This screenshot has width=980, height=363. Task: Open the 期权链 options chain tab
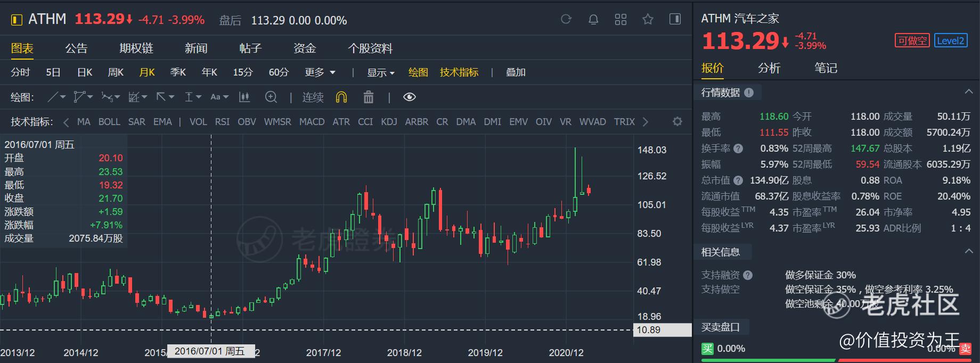click(136, 48)
